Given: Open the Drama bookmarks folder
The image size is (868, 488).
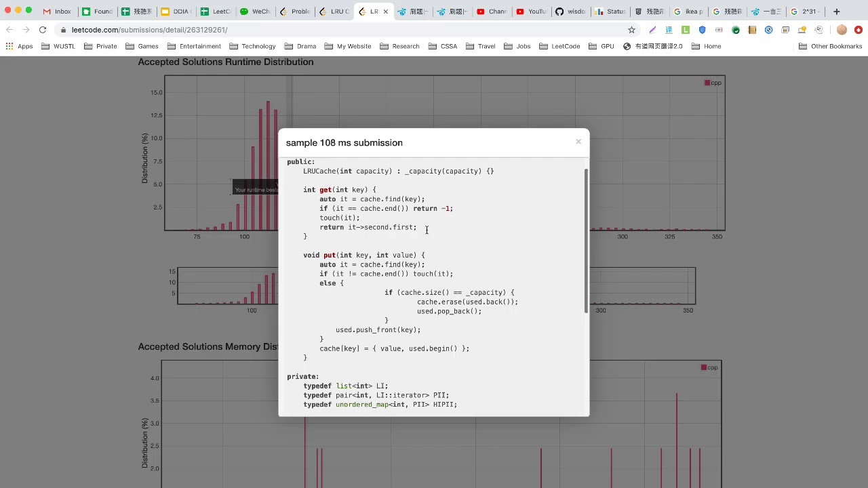Looking at the screenshot, I should tap(300, 46).
